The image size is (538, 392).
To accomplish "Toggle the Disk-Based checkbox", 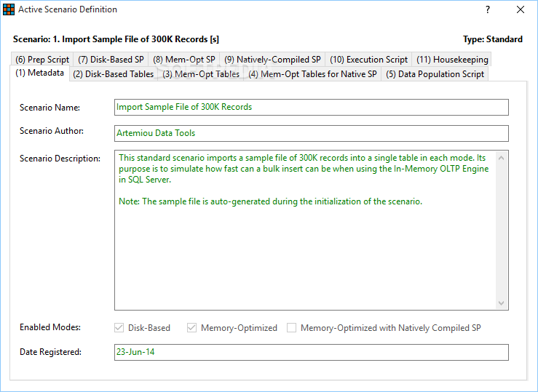I will click(x=119, y=328).
